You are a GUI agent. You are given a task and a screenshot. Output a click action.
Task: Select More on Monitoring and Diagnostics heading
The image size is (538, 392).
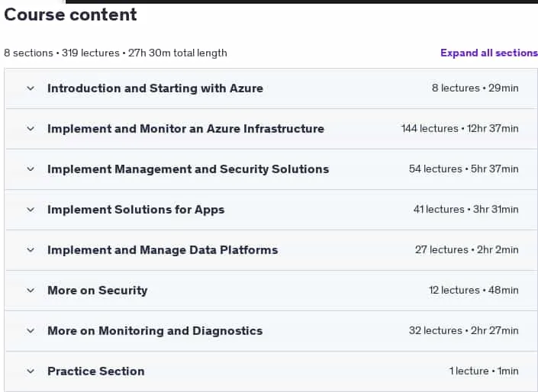pos(155,331)
